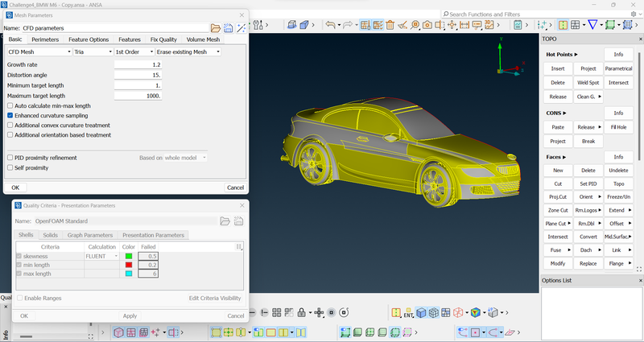Click the trash can delete icon
The image size is (644, 342).
(390, 25)
